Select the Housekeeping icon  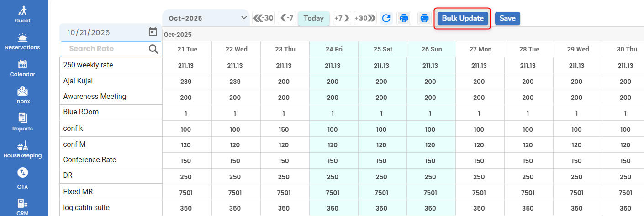coord(23,146)
